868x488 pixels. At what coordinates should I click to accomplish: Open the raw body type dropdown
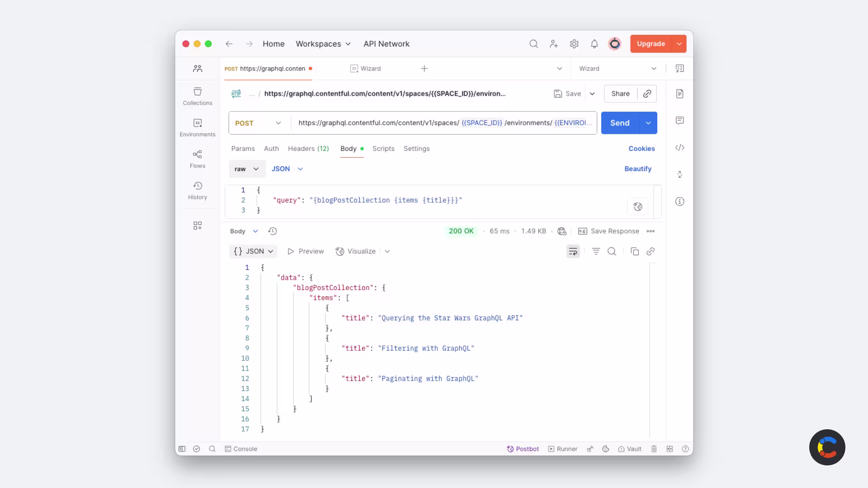pos(247,169)
